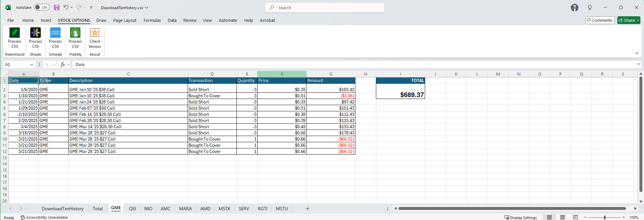Switch to Page Break Preview icon
644x220 pixels.
tap(576, 217)
